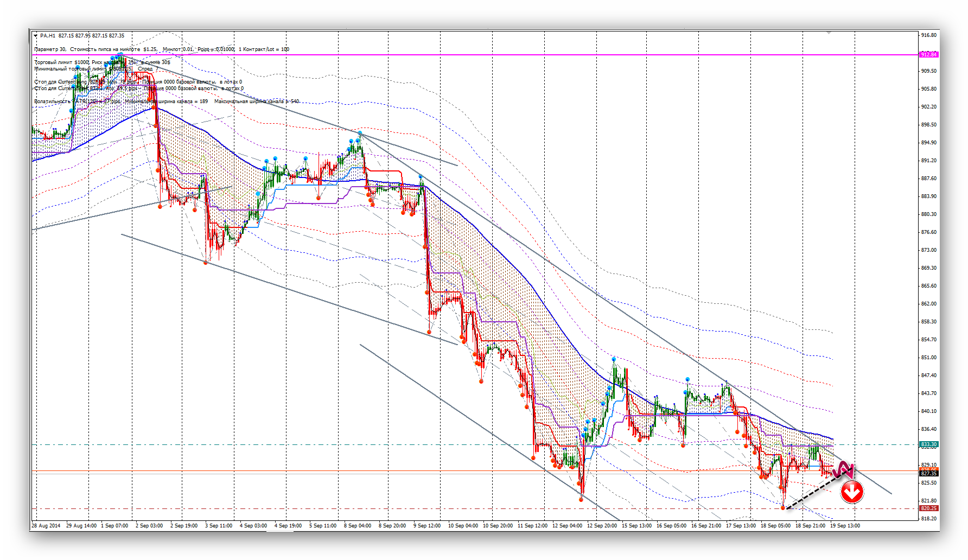Viewport: 968px width, 560px height.
Task: Click the blue dot at the 8 Sep peak
Action: point(360,133)
